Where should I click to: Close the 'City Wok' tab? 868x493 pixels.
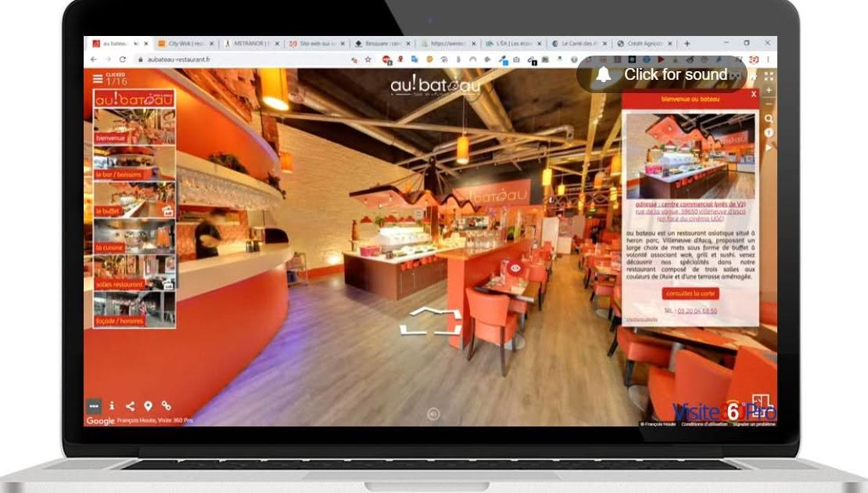tap(211, 43)
